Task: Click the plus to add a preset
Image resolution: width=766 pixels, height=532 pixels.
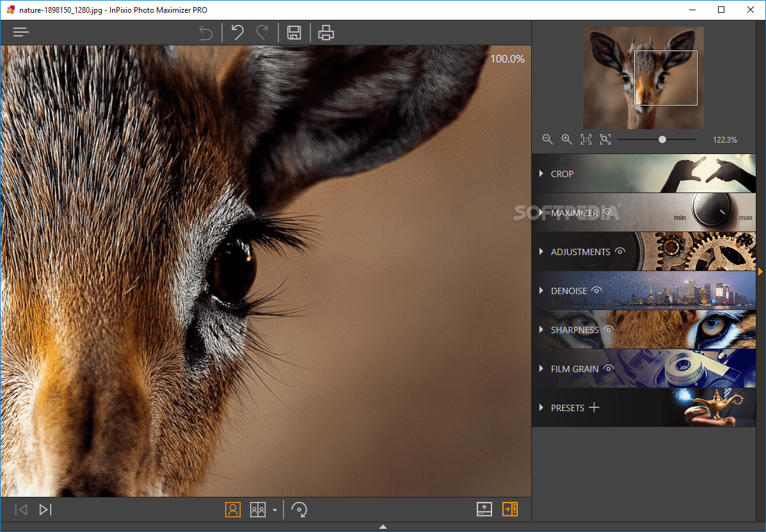Action: (594, 407)
